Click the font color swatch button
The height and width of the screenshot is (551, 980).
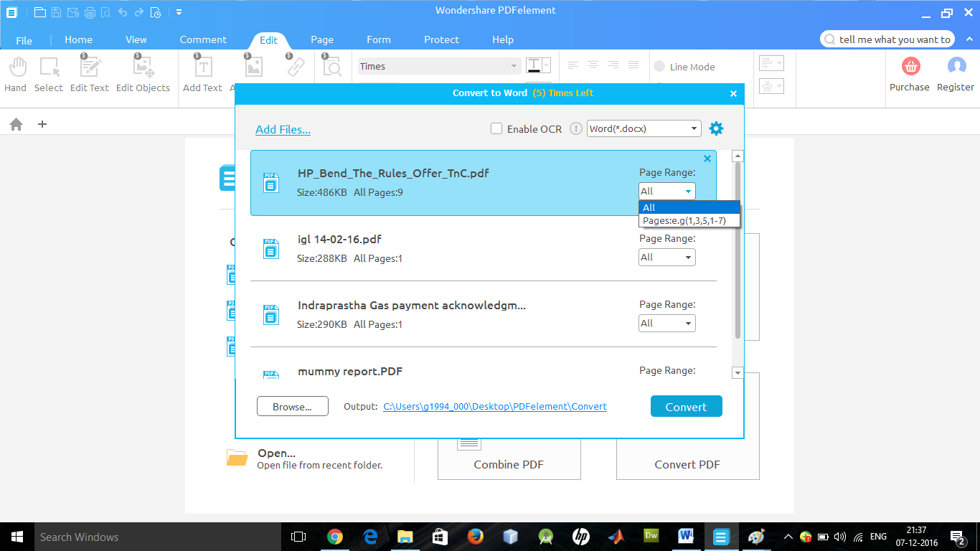[x=534, y=66]
